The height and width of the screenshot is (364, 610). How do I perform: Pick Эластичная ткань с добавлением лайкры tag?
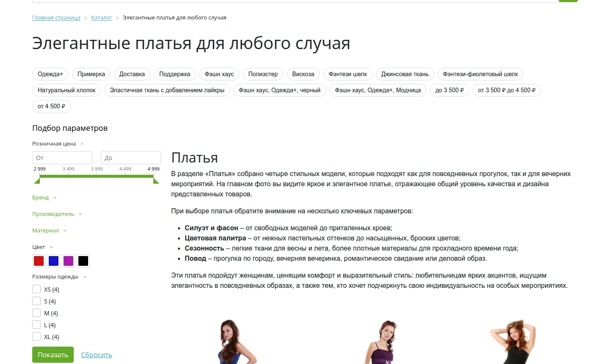point(167,90)
